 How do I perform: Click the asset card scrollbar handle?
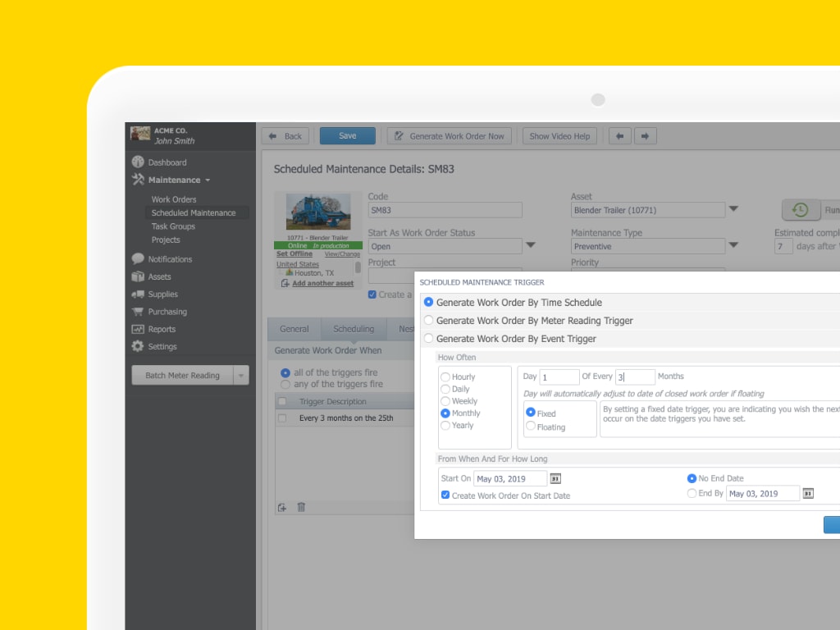coord(358,267)
